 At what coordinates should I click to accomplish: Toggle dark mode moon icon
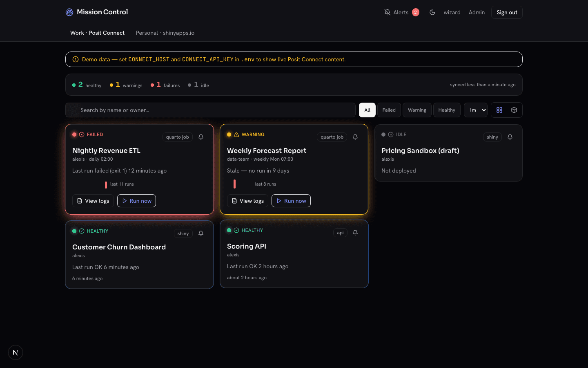click(432, 12)
